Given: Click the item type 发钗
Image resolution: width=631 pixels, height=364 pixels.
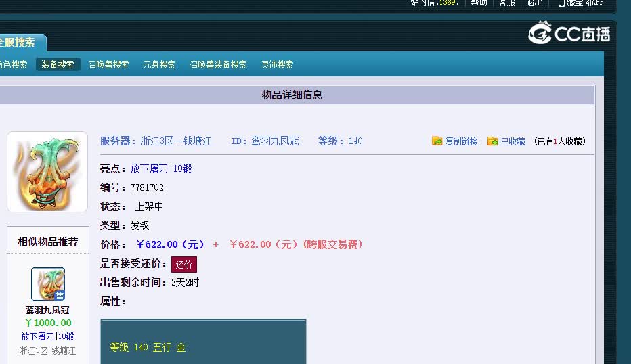Looking at the screenshot, I should point(139,225).
